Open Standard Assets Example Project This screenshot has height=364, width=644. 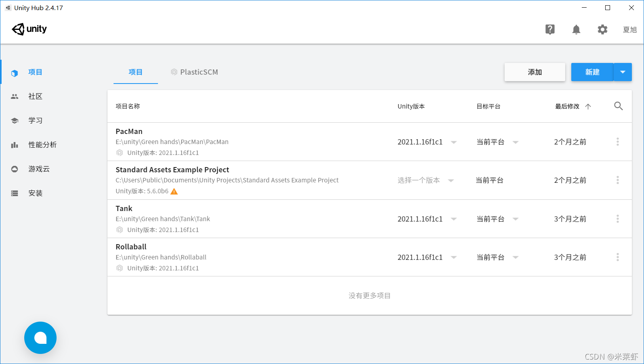click(172, 169)
